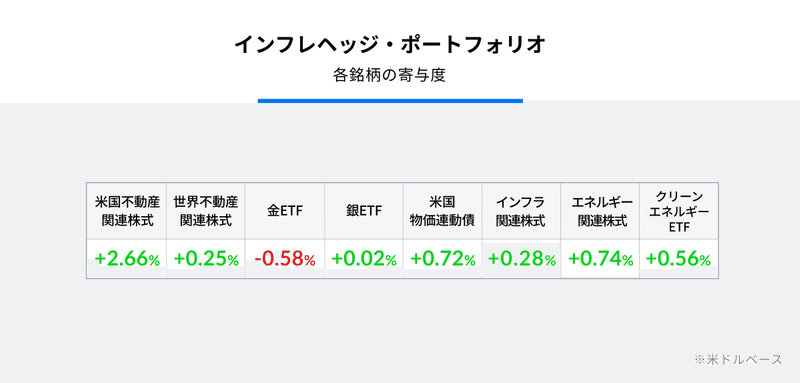Click the 各銘柄の寄与度 subtitle
The height and width of the screenshot is (383, 800).
(390, 75)
